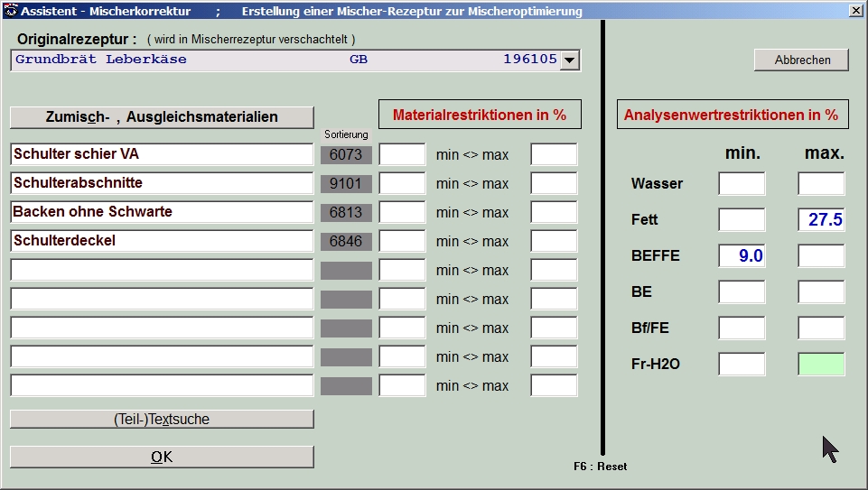
Task: Click the Abbrechen button
Action: pos(802,60)
